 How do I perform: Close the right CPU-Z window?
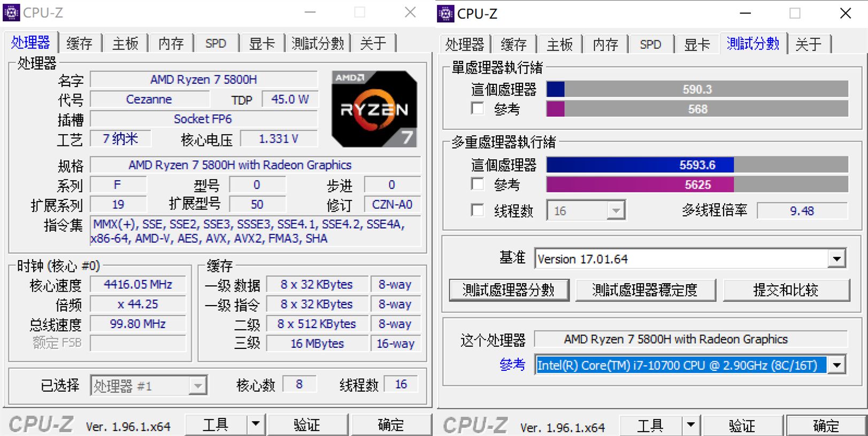846,13
